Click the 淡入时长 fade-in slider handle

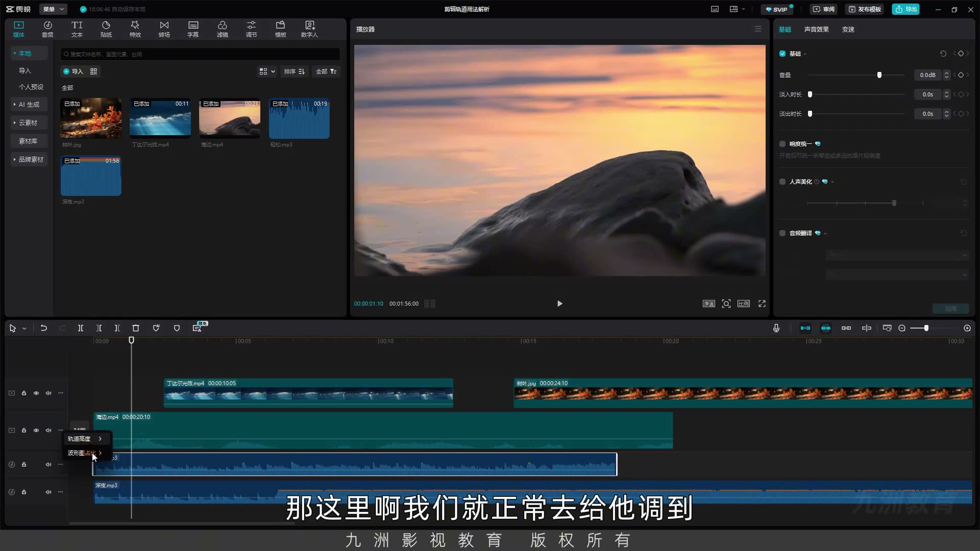[810, 94]
